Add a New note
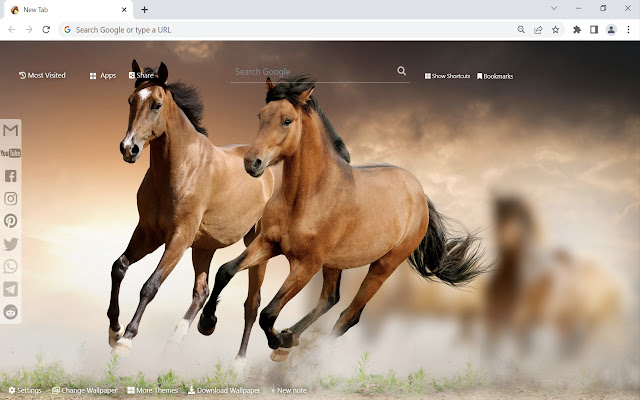The width and height of the screenshot is (640, 400). (289, 391)
